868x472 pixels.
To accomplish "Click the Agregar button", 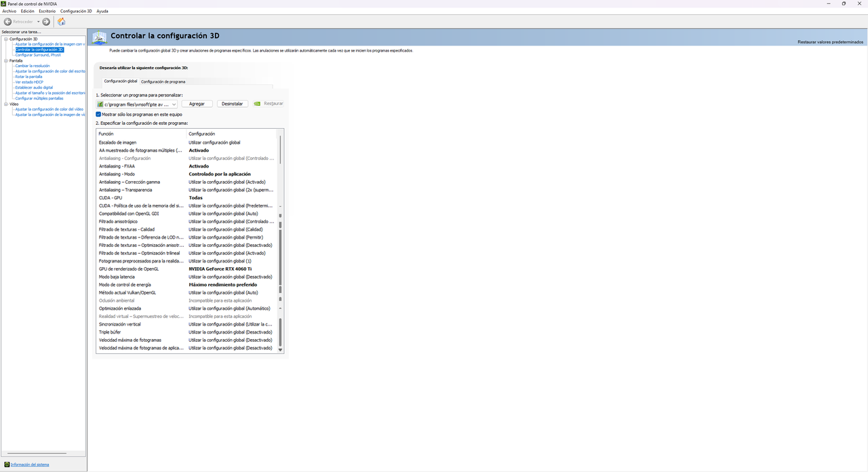I will [x=197, y=104].
